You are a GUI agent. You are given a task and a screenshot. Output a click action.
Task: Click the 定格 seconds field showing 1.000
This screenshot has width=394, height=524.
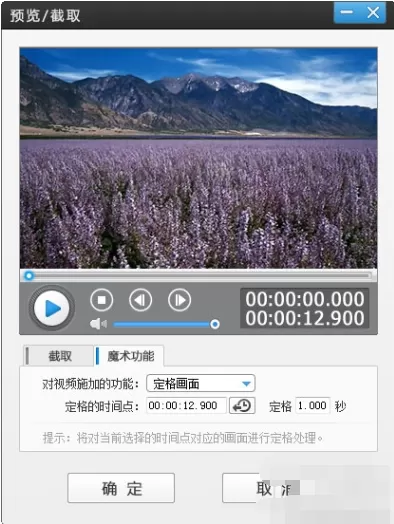[x=313, y=406]
